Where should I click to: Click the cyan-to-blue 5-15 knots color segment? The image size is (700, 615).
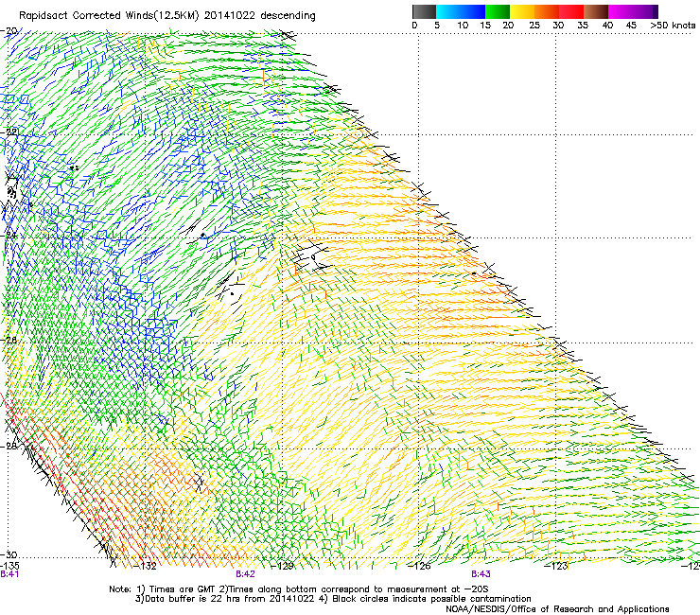[x=461, y=11]
